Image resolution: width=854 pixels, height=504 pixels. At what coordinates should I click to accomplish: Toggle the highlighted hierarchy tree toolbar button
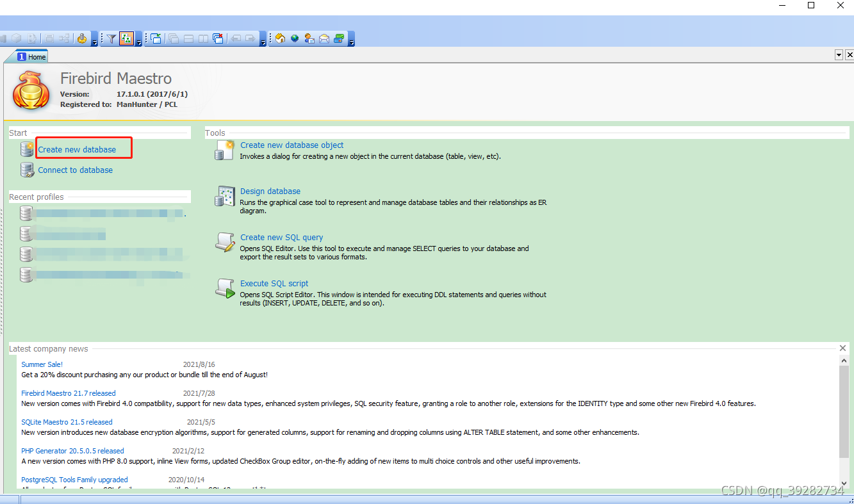[x=126, y=39]
